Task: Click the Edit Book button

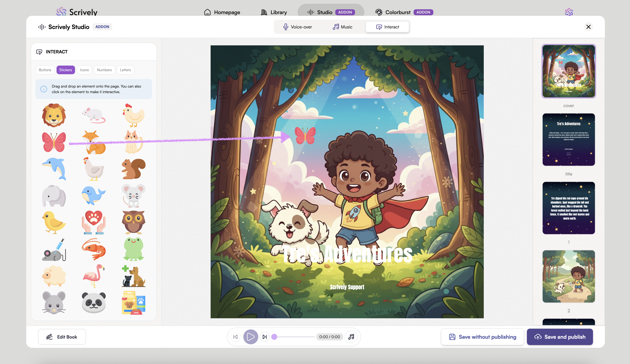Action: (62, 337)
